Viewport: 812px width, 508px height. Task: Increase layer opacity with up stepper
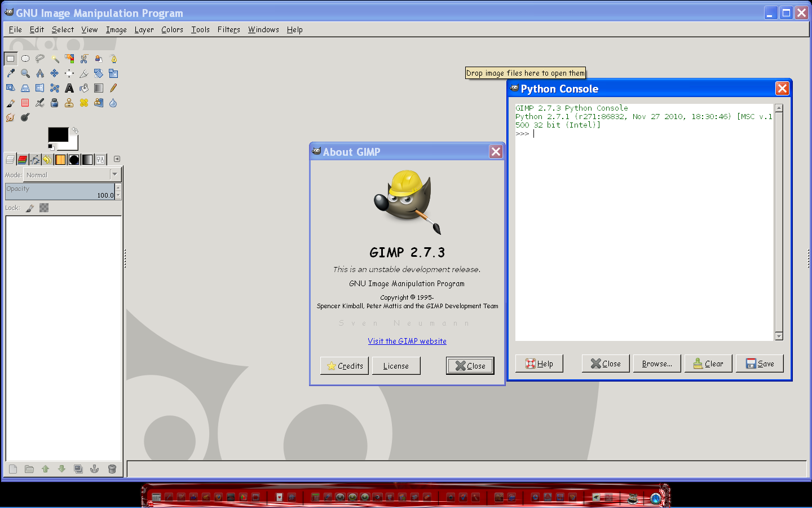(118, 187)
